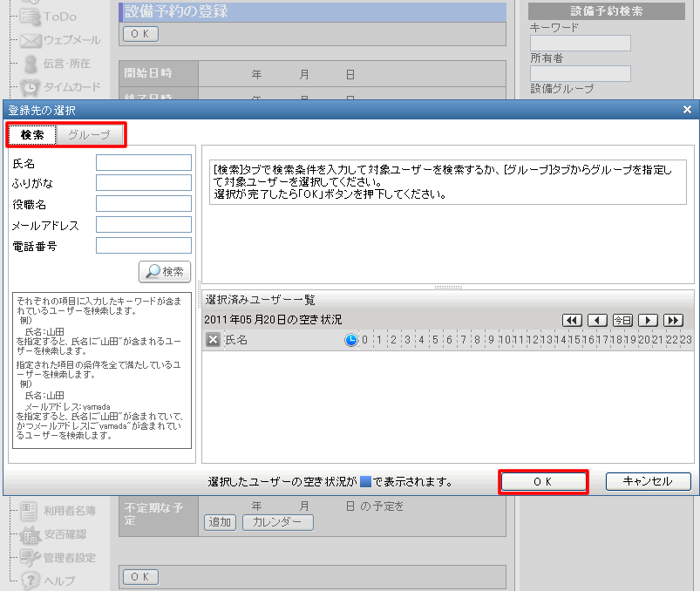Focus the メールアドレス field

(x=144, y=225)
